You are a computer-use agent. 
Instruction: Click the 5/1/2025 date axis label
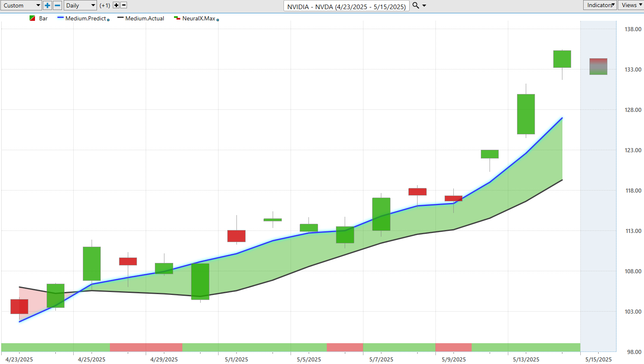(x=236, y=359)
